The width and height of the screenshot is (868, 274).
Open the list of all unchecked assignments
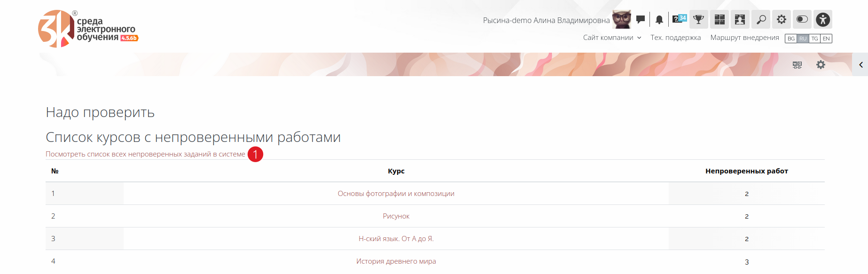(x=145, y=154)
